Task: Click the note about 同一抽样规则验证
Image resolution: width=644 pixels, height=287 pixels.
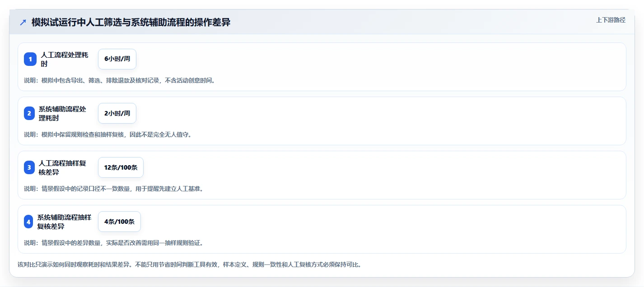Action: point(113,243)
